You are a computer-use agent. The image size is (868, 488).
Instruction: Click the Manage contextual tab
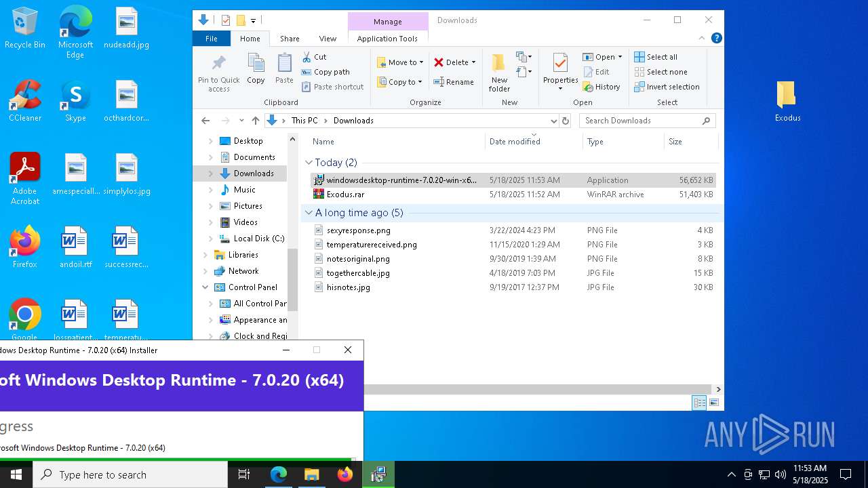[x=388, y=22]
